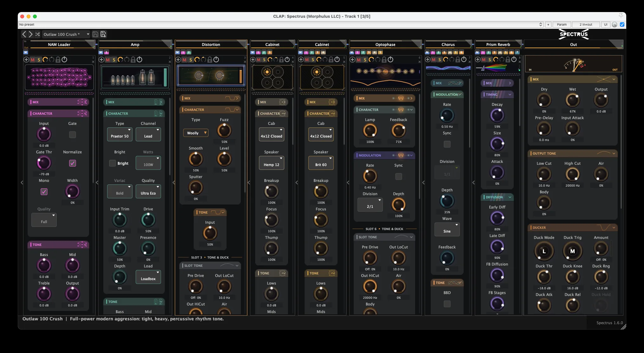The image size is (644, 353).
Task: Lock the second Cabinet module
Action: tap(331, 60)
